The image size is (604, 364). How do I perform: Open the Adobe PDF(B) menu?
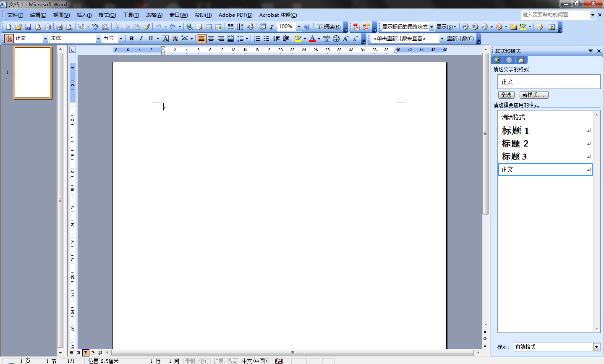pyautogui.click(x=235, y=15)
